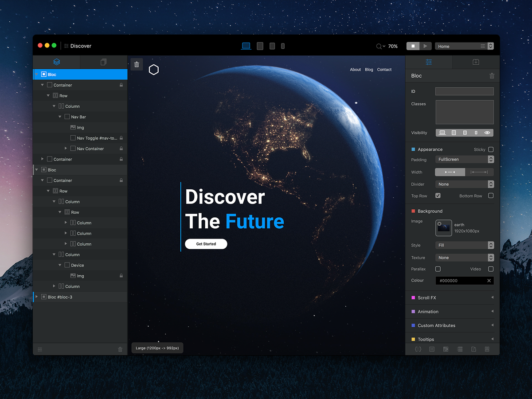Click the Blog link in canvas navigation
The image size is (532, 399).
369,70
